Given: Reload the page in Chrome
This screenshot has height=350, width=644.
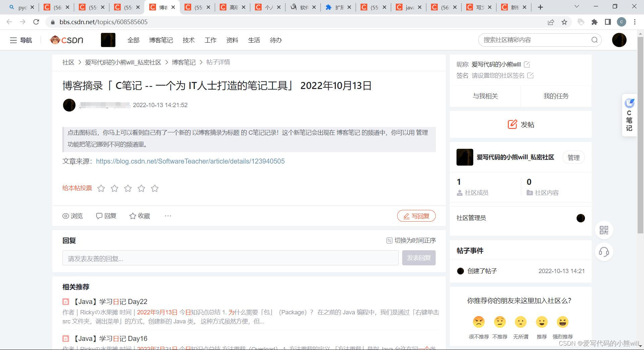Looking at the screenshot, I should pyautogui.click(x=36, y=22).
